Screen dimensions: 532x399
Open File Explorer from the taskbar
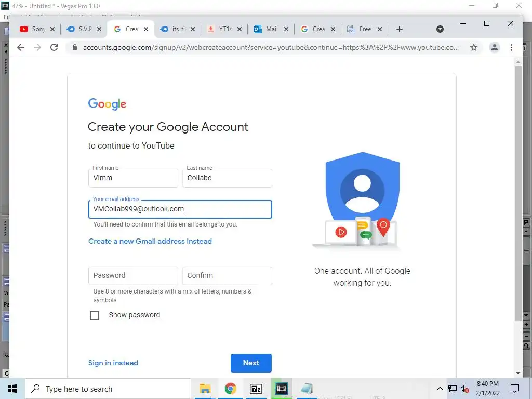click(205, 389)
